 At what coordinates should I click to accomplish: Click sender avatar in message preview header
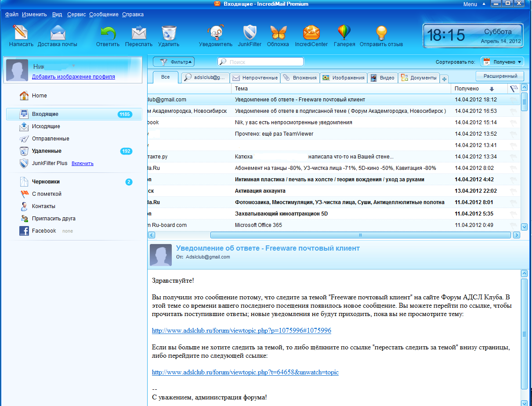coord(161,255)
